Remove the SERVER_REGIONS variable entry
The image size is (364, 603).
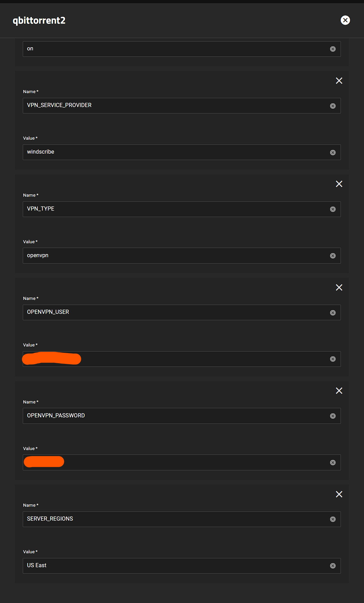tap(339, 494)
